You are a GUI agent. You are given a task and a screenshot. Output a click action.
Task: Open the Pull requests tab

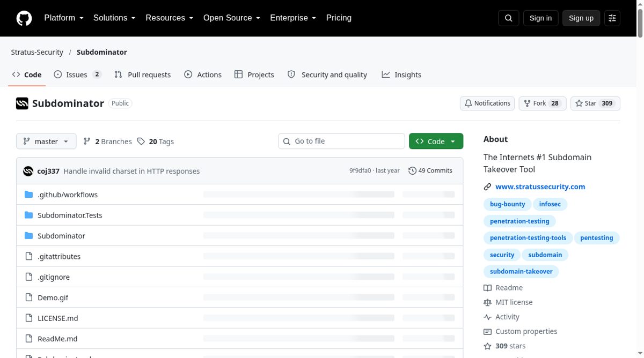coord(143,74)
